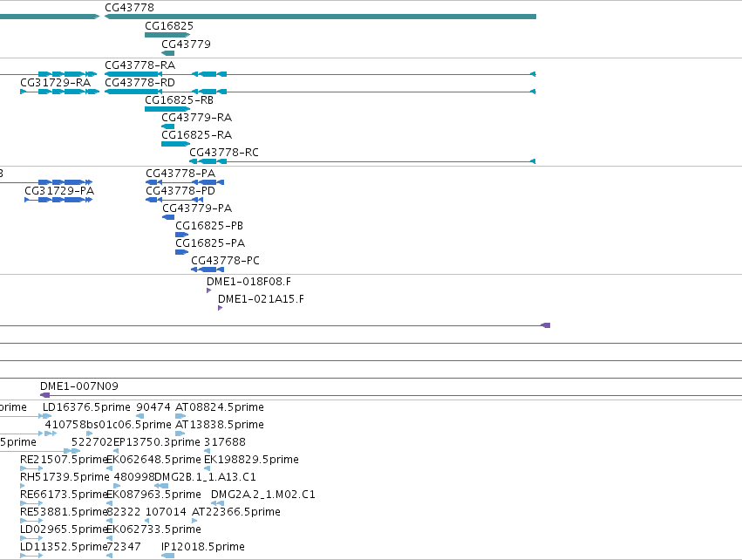742x560 pixels.
Task: Open the DME1-018F08.F feature label
Action: pyautogui.click(x=248, y=282)
